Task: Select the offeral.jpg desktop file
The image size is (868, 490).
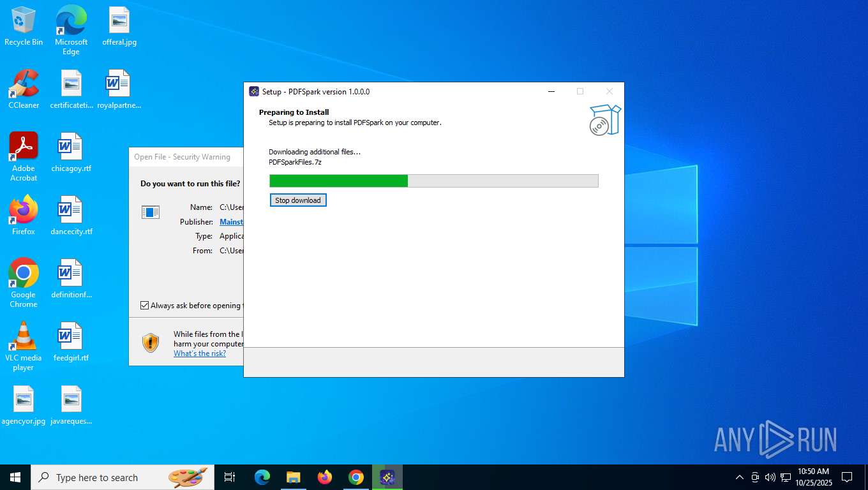Action: point(119,26)
